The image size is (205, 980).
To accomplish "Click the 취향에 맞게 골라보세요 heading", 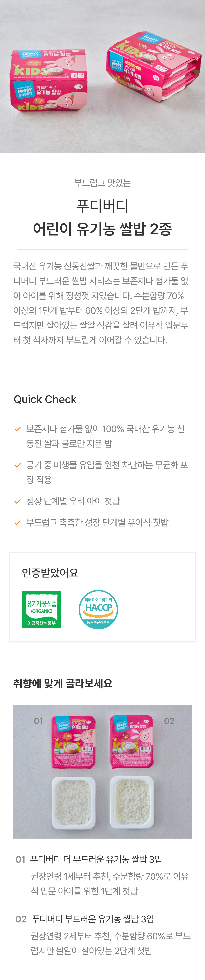I will [x=63, y=683].
